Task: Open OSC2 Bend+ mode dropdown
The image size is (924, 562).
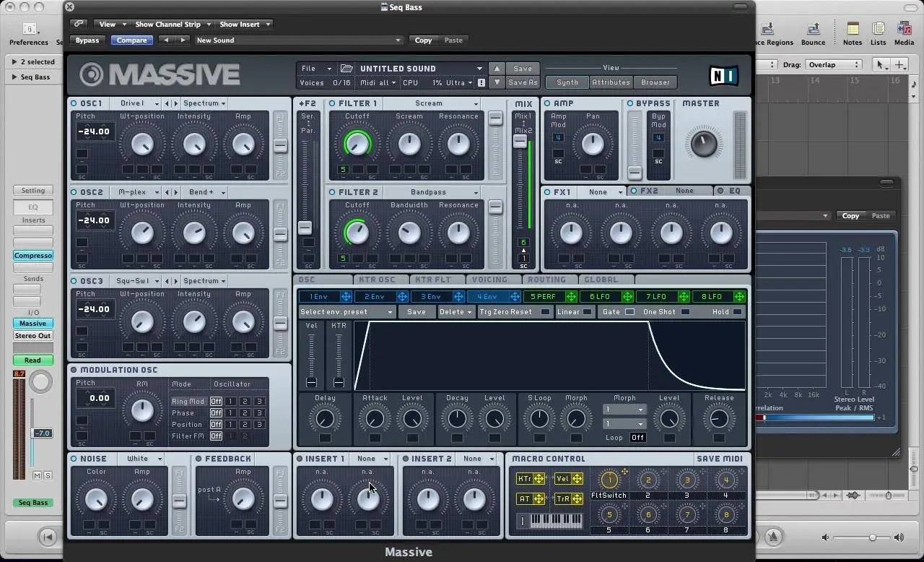Action: pyautogui.click(x=204, y=192)
